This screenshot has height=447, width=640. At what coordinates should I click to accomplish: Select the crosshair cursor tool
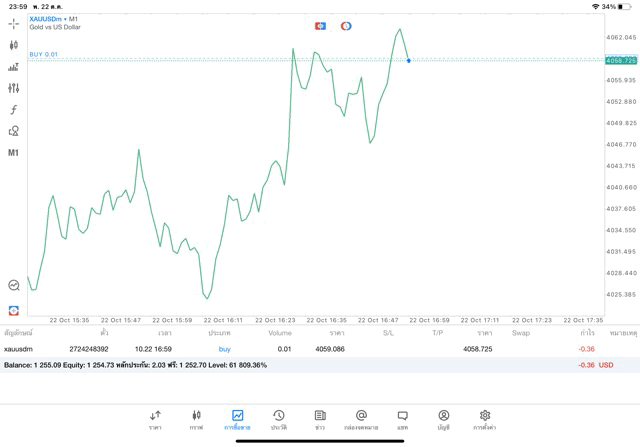13,23
